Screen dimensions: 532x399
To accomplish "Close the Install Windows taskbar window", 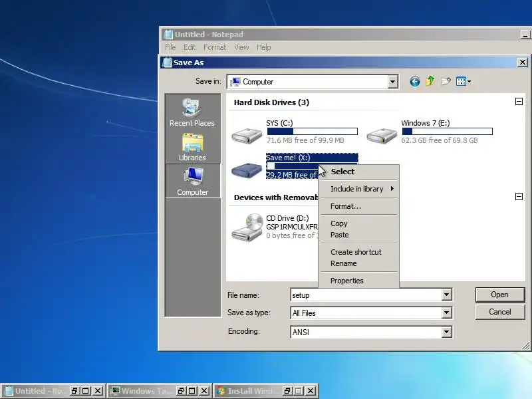I will tap(310, 391).
